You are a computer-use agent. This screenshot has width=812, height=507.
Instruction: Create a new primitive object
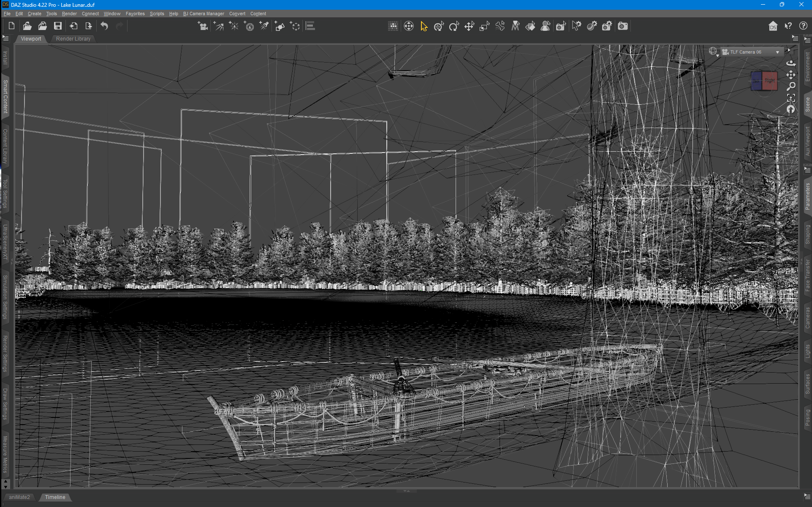pos(280,26)
